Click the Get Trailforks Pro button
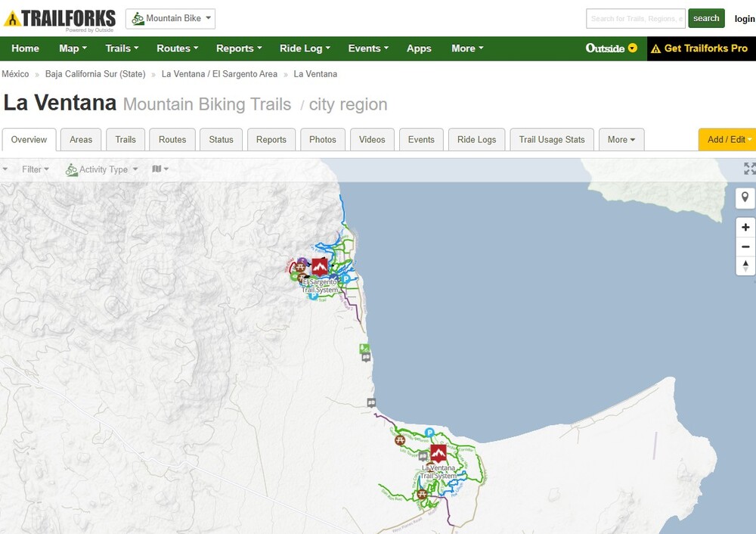756x534 pixels. point(699,48)
